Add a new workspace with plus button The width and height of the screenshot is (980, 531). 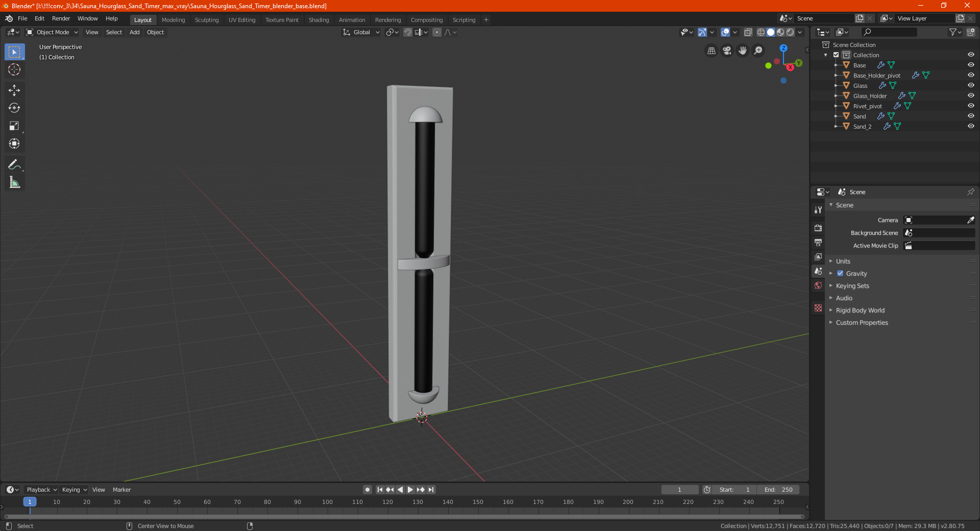[x=486, y=20]
